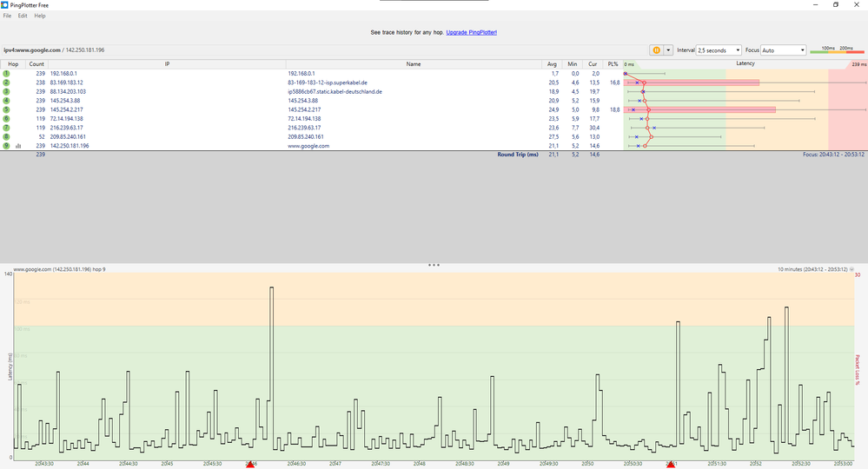868x469 pixels.
Task: Click the PingPlotter app icon in title bar
Action: point(4,5)
